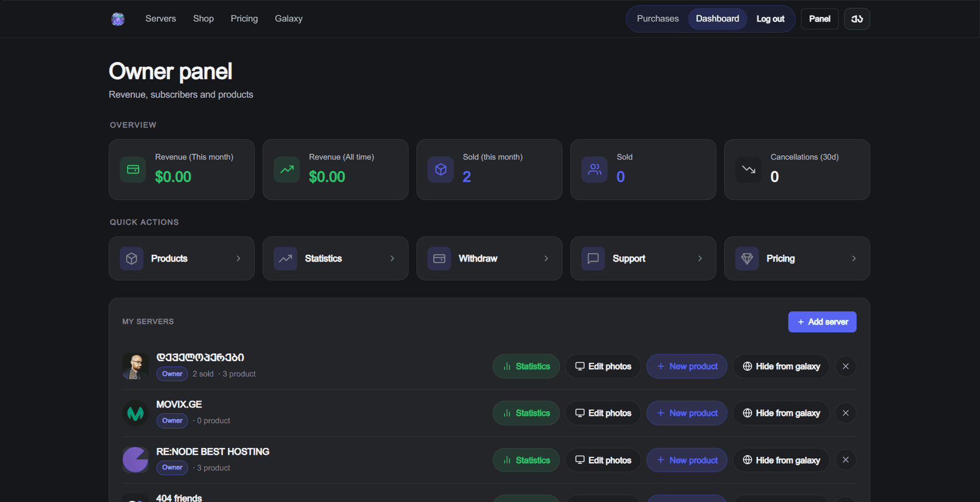980x502 pixels.
Task: Click the Pricing diamond icon in quick actions
Action: [x=747, y=258]
